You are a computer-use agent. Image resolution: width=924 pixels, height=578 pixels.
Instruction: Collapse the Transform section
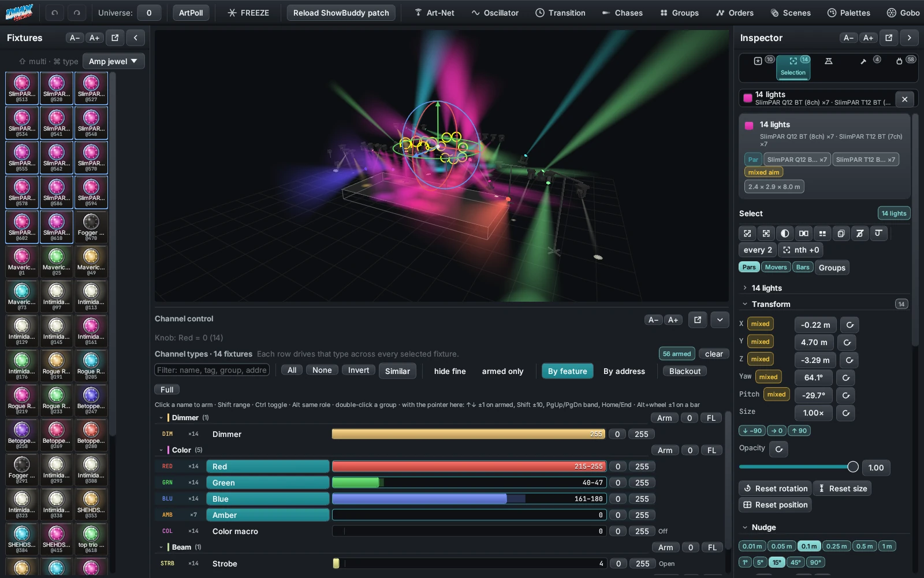745,304
